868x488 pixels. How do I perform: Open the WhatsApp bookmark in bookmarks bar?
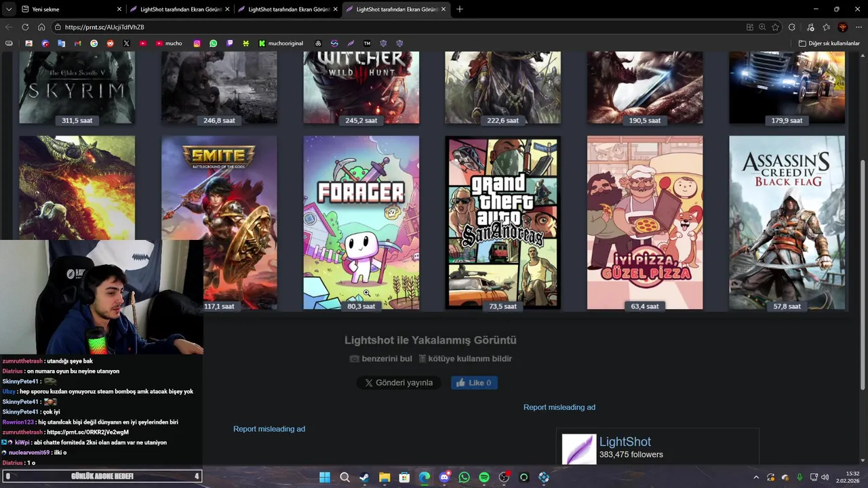click(x=213, y=43)
